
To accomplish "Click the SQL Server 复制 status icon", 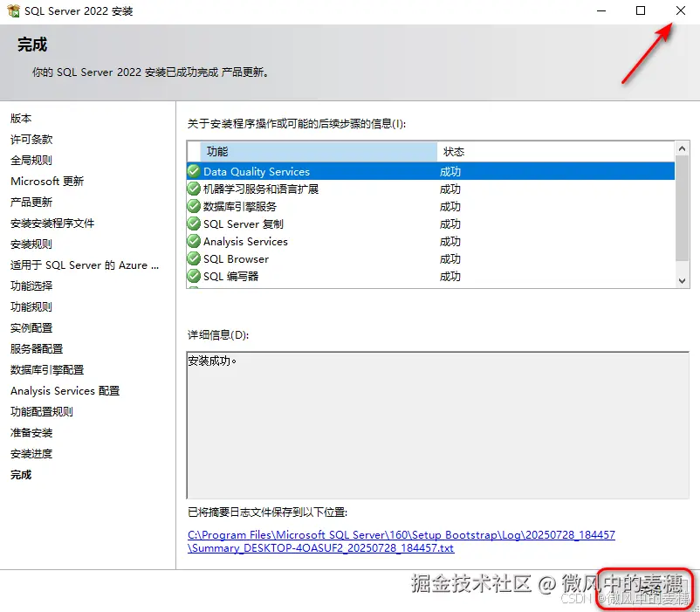I will pos(194,223).
